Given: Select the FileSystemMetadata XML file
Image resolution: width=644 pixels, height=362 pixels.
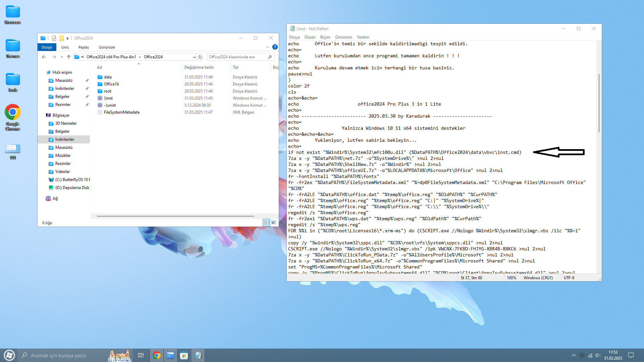Looking at the screenshot, I should [x=121, y=112].
